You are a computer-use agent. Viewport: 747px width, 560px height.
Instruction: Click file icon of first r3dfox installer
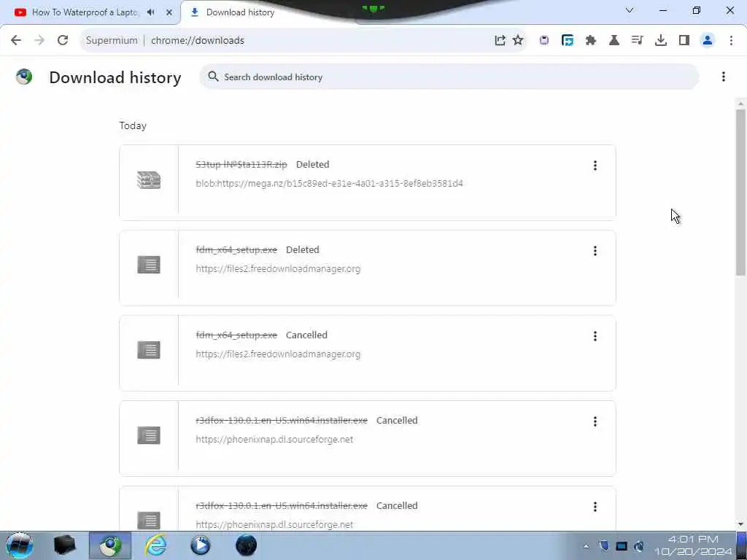click(x=149, y=435)
